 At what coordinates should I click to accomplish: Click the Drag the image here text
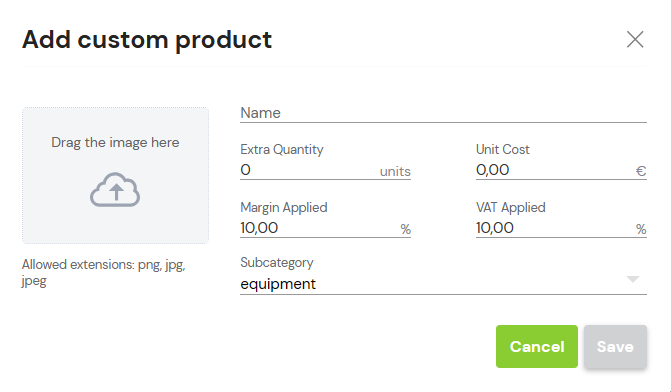(115, 142)
